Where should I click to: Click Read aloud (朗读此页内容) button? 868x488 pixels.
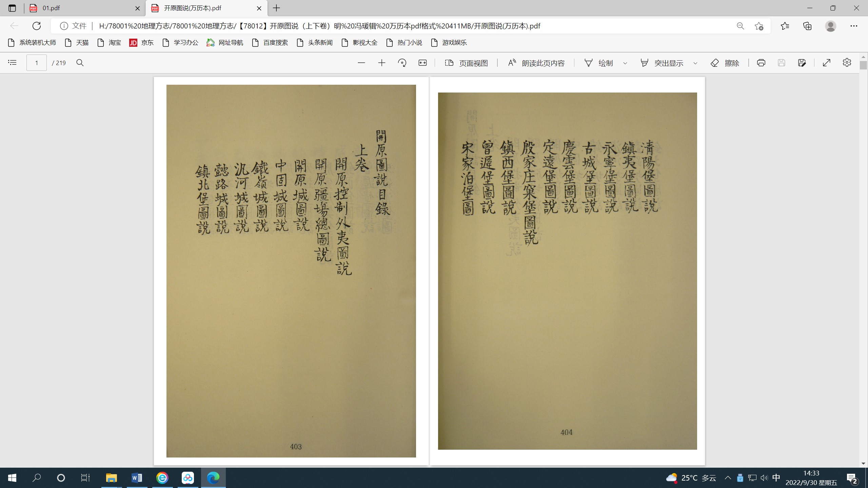point(536,63)
